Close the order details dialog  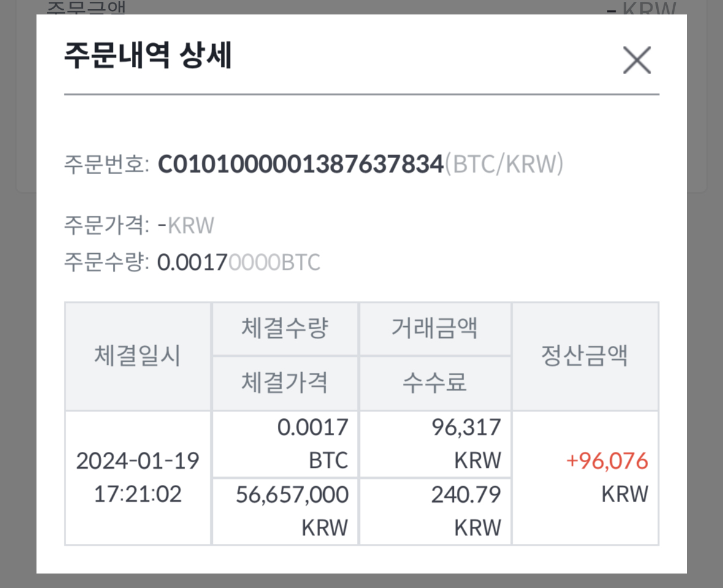click(x=637, y=60)
